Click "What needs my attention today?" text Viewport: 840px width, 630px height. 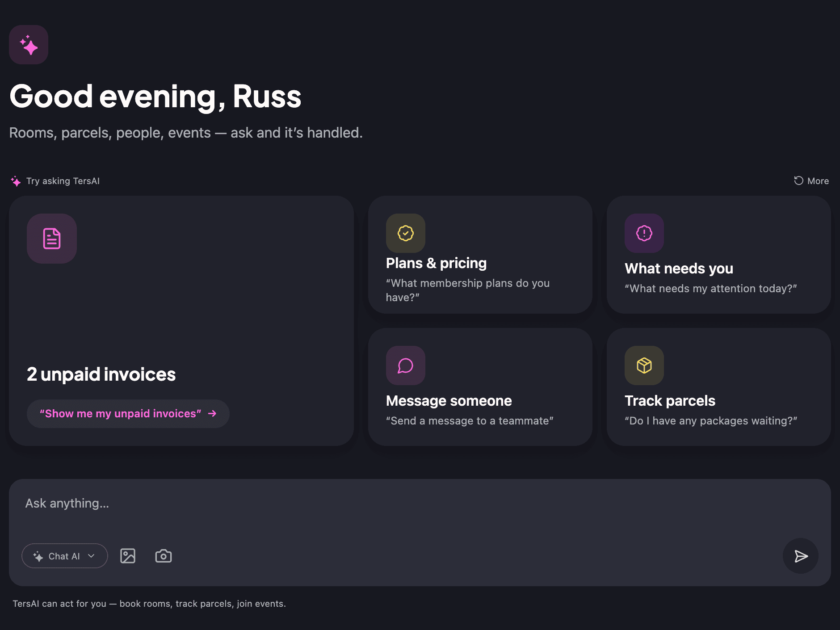click(x=711, y=289)
